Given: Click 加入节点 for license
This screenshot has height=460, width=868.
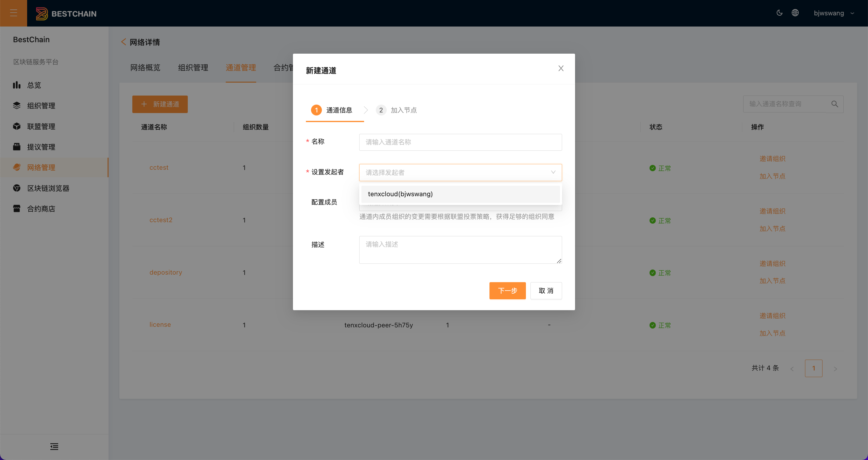Looking at the screenshot, I should (772, 333).
